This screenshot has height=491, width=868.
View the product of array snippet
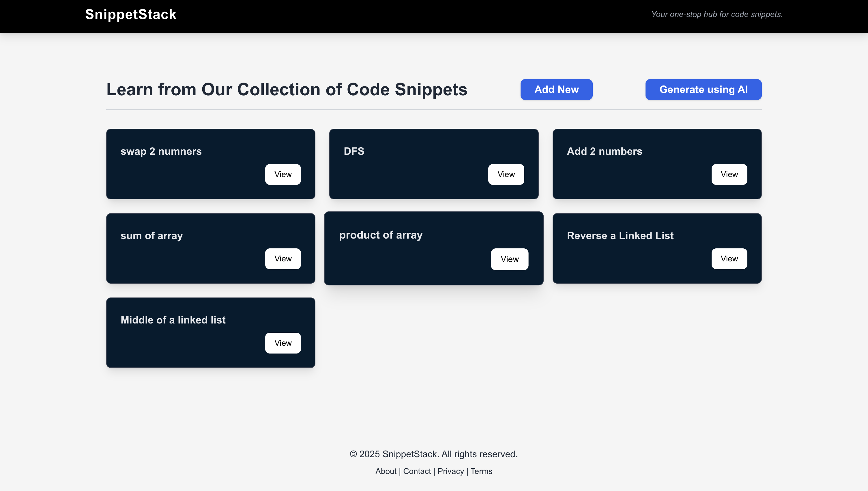509,259
